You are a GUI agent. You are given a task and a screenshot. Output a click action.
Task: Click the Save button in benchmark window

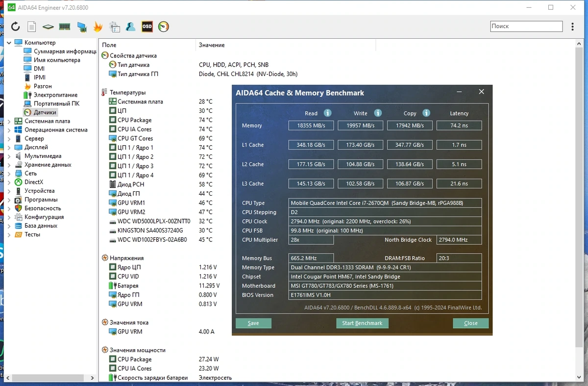tap(253, 323)
